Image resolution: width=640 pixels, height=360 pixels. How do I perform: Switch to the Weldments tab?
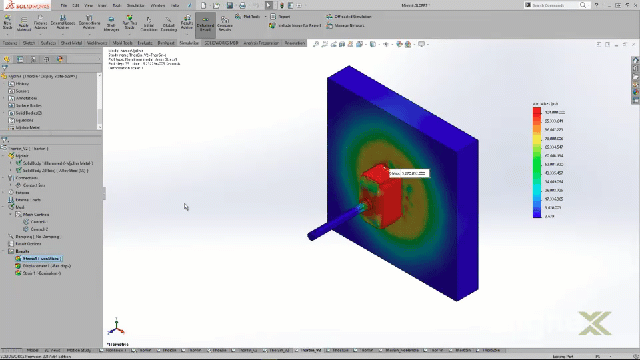(x=97, y=43)
